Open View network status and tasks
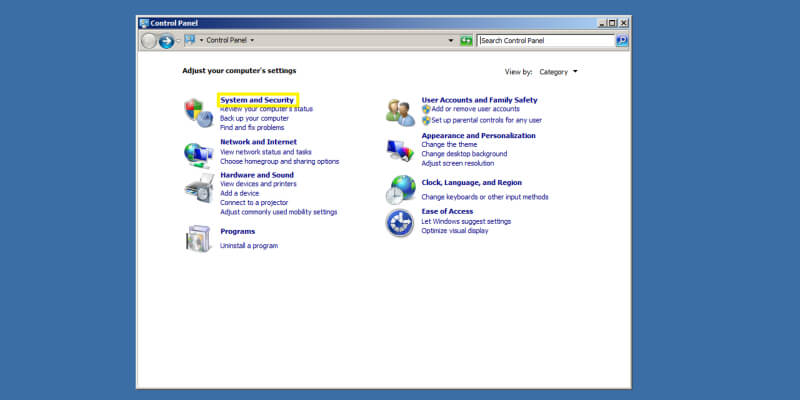The height and width of the screenshot is (400, 800). click(x=265, y=152)
